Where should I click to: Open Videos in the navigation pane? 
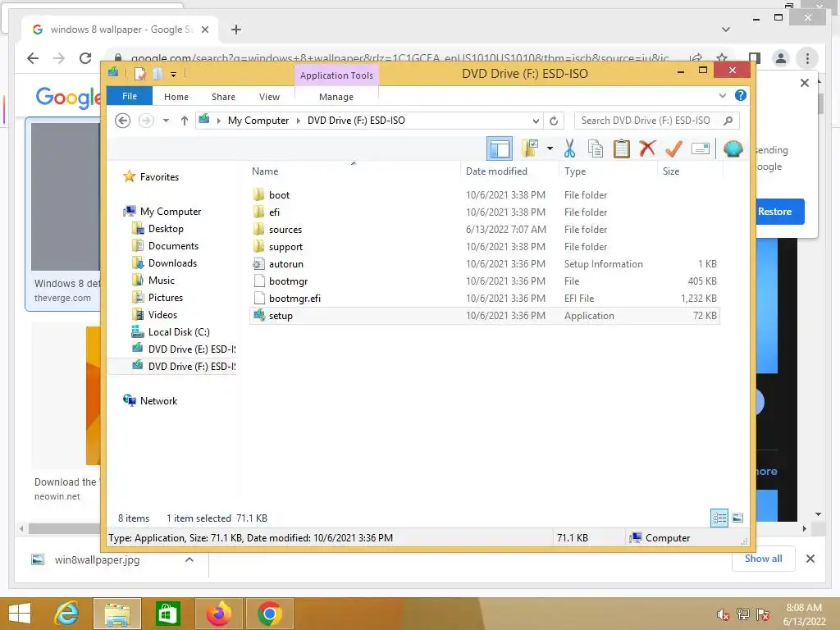coord(162,314)
